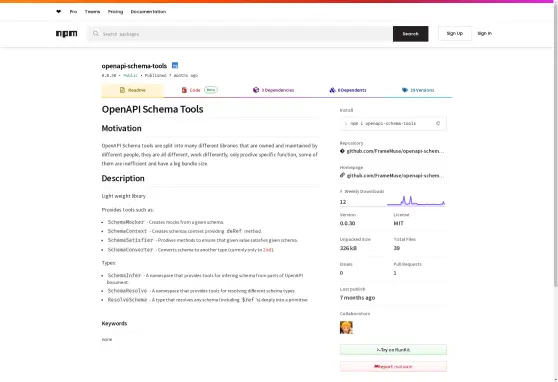Screen dimensions: 558x382
Task: Click the Sign Up button
Action: click(455, 33)
